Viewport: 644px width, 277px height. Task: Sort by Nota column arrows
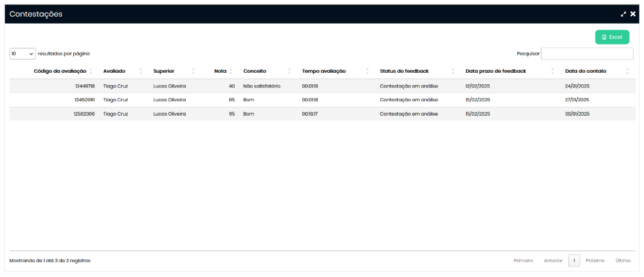click(x=231, y=71)
